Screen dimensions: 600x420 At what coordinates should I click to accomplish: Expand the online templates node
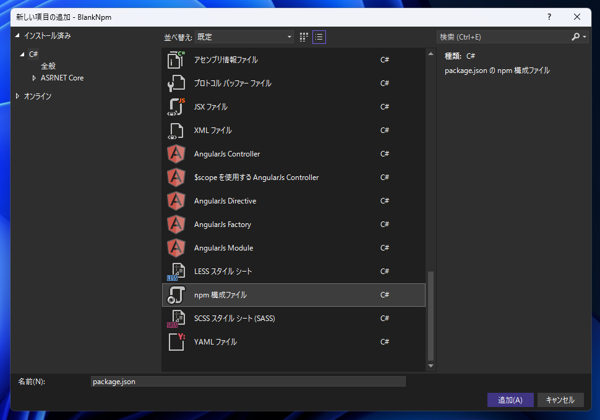point(17,96)
